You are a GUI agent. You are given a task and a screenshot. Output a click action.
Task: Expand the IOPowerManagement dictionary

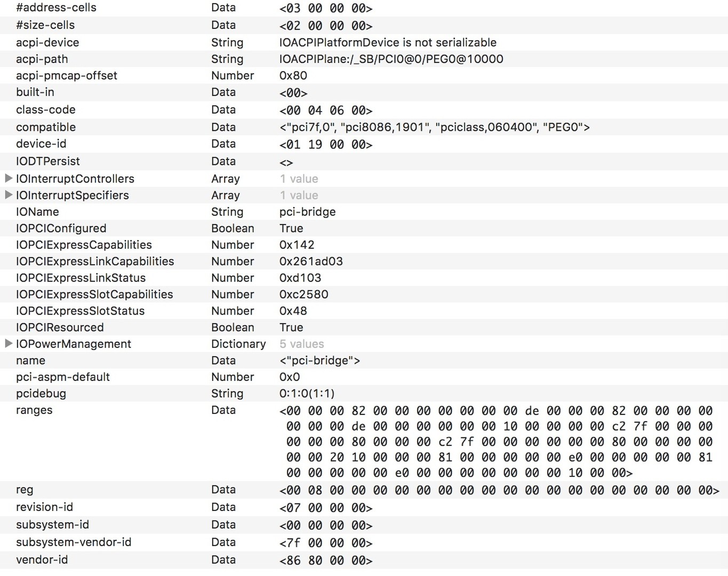tap(9, 343)
